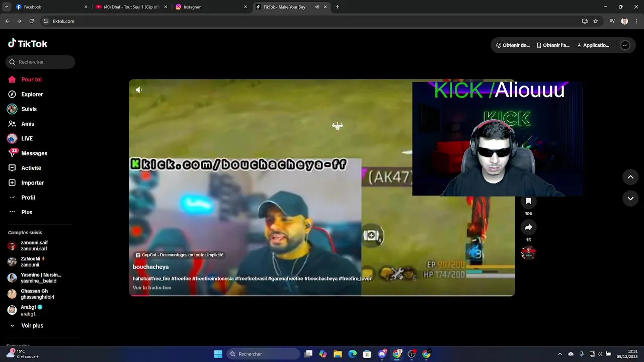
Task: Click the browser forward arrow
Action: click(x=19, y=21)
